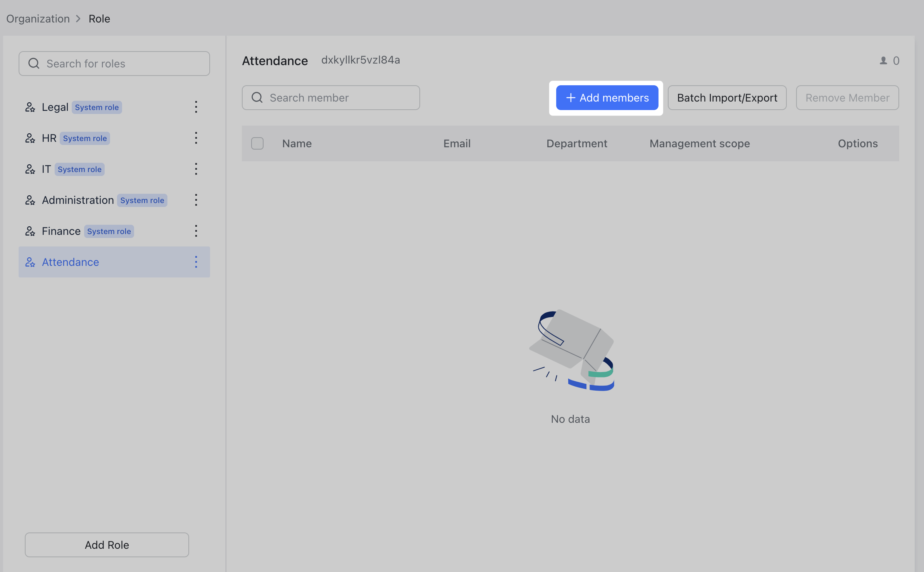The width and height of the screenshot is (924, 572).
Task: Click the Attendance role icon in sidebar
Action: 30,262
